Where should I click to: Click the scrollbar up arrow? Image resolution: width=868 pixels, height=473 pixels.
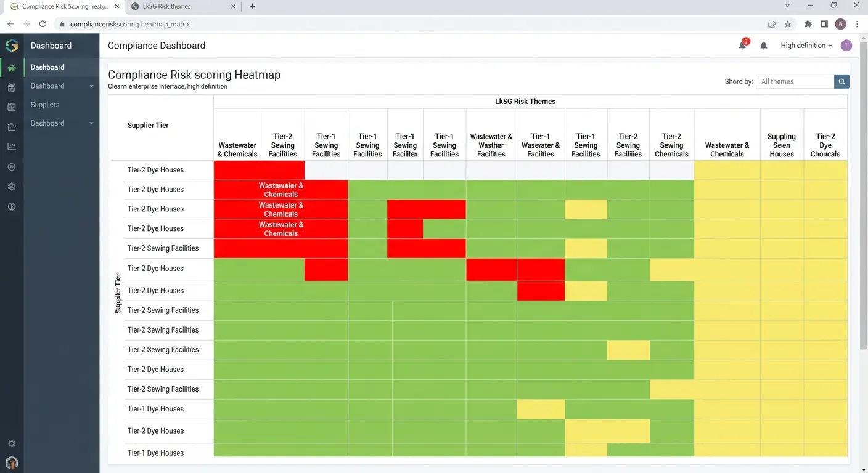click(x=863, y=39)
